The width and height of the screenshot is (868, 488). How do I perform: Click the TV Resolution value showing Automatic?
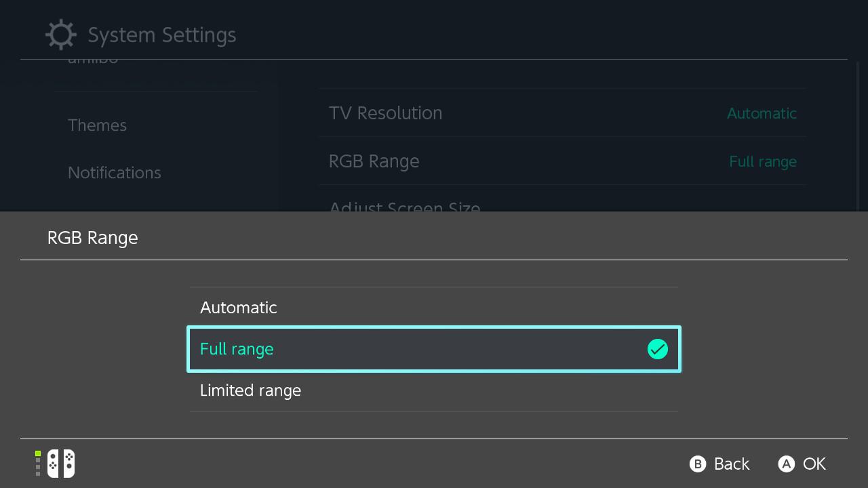coord(762,113)
